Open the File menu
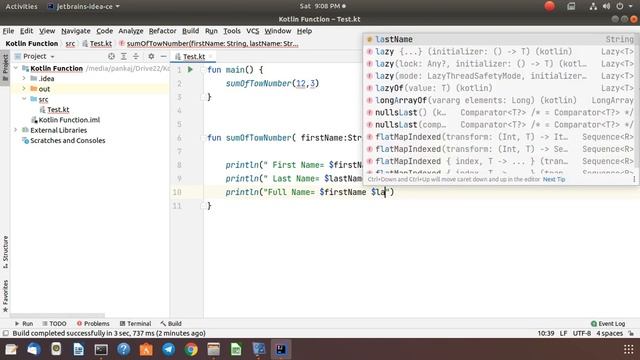This screenshot has height=360, width=640. click(8, 31)
